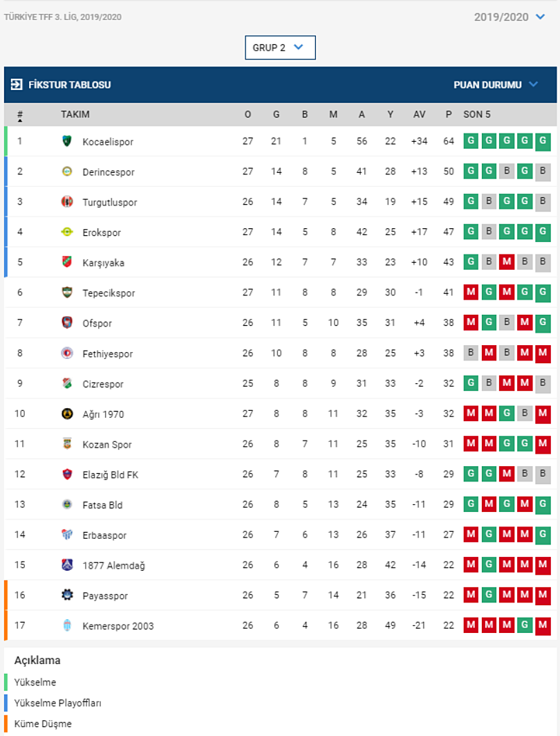Click Kocaelispor's most recent green G result

pyautogui.click(x=543, y=141)
